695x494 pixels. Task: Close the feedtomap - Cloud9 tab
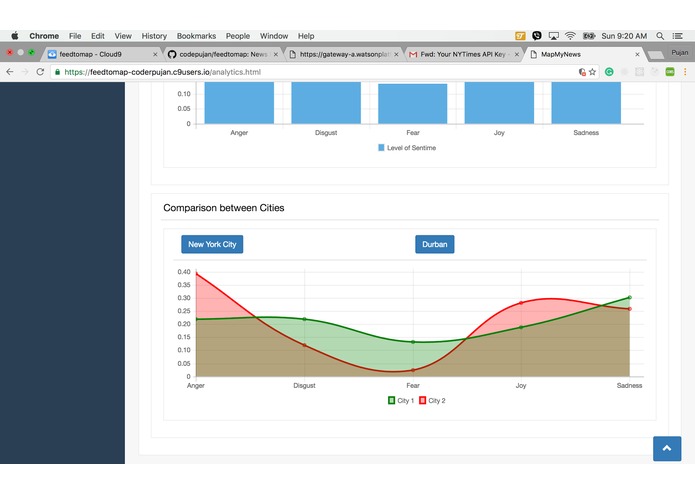point(155,54)
